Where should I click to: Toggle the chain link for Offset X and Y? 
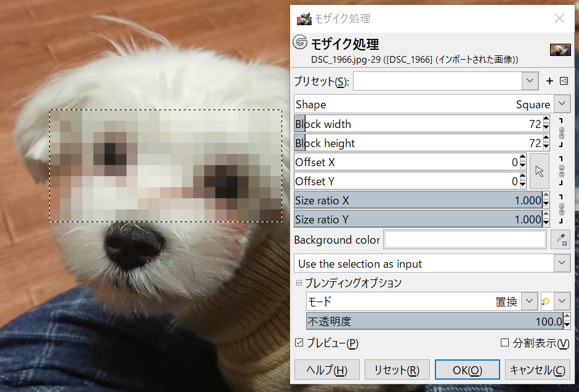tap(562, 171)
